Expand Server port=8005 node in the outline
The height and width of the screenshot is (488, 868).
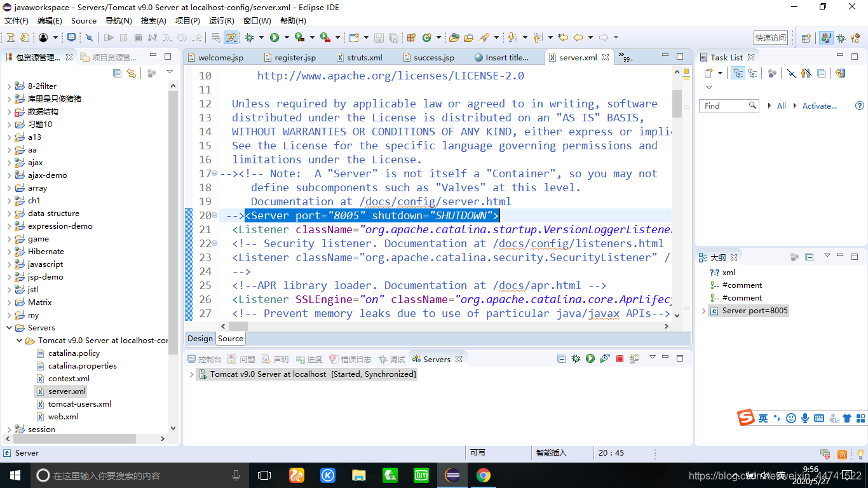click(x=703, y=311)
